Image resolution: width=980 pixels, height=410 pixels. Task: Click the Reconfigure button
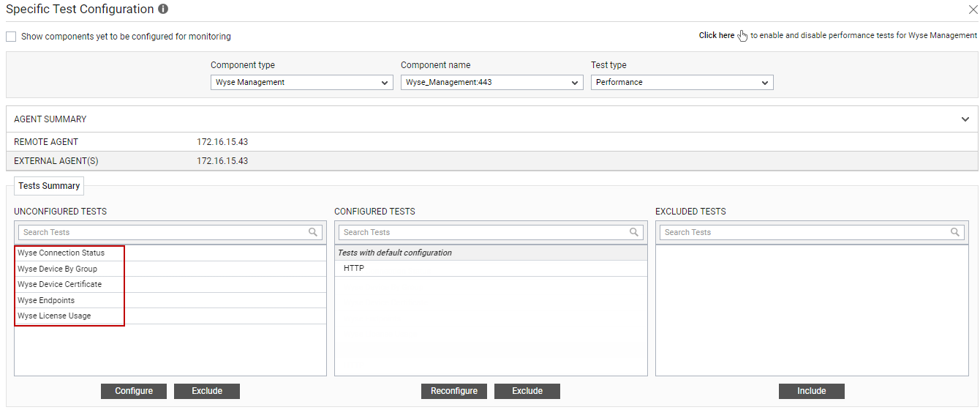(x=454, y=391)
